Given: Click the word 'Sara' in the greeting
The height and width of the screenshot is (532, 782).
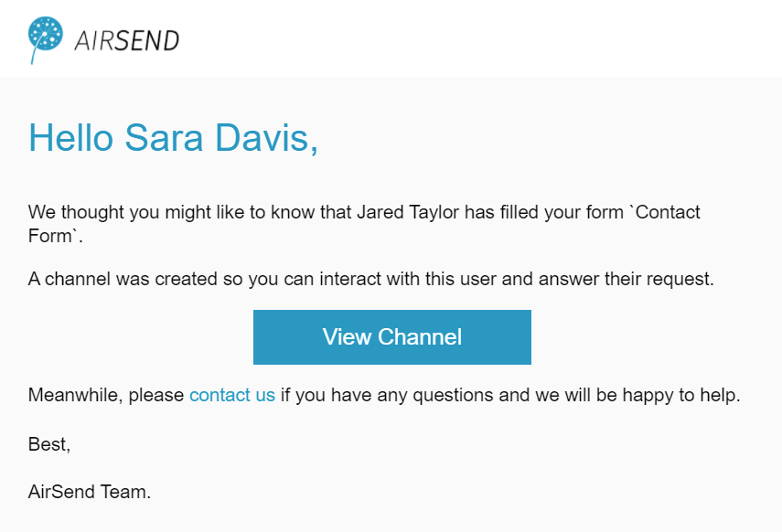Looking at the screenshot, I should point(164,138).
